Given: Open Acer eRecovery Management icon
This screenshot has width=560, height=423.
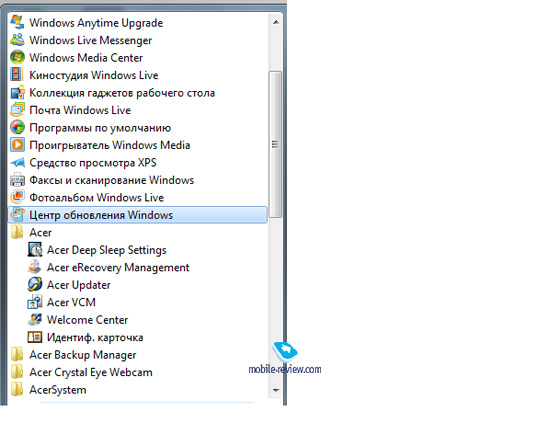Looking at the screenshot, I should click(x=35, y=267).
